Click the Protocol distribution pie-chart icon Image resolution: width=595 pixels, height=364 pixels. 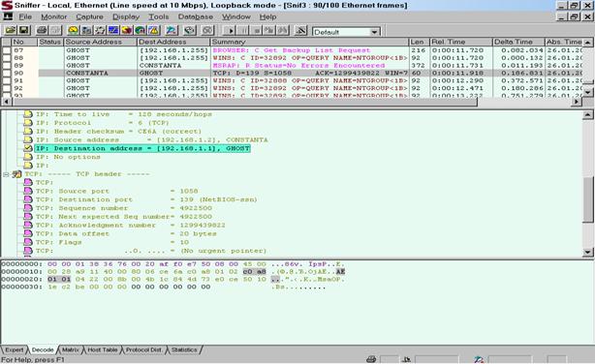pyautogui.click(x=127, y=30)
